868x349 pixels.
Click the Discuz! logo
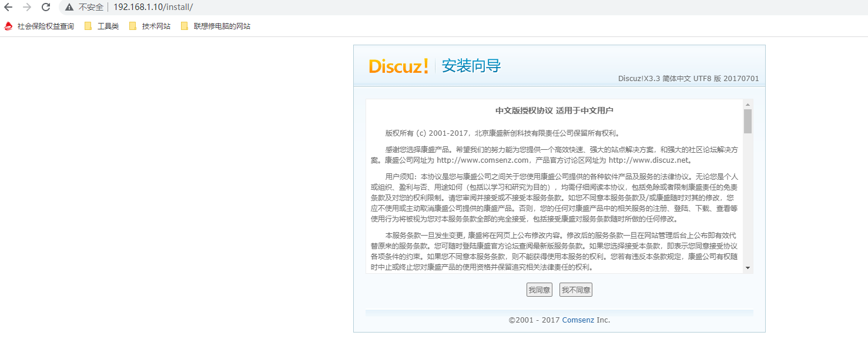398,66
